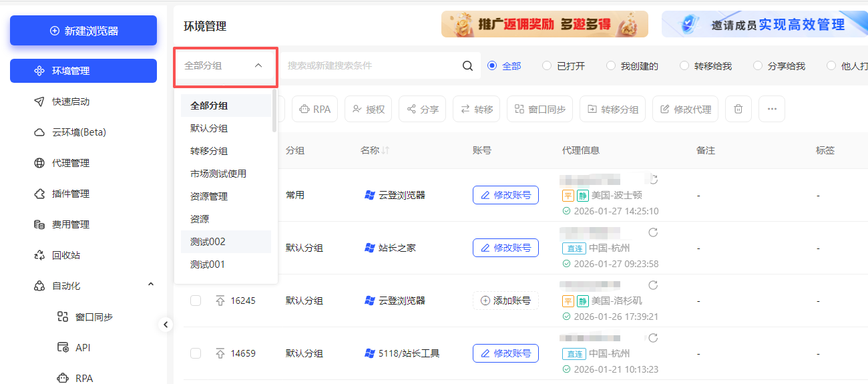
Task: Click the search magnifier icon
Action: [x=468, y=65]
